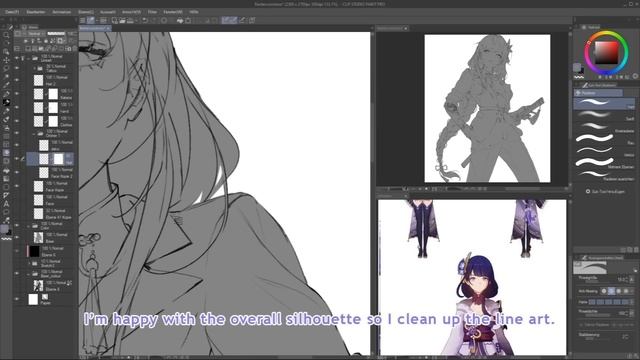Open the command bar hamburger menu icon

point(82,20)
